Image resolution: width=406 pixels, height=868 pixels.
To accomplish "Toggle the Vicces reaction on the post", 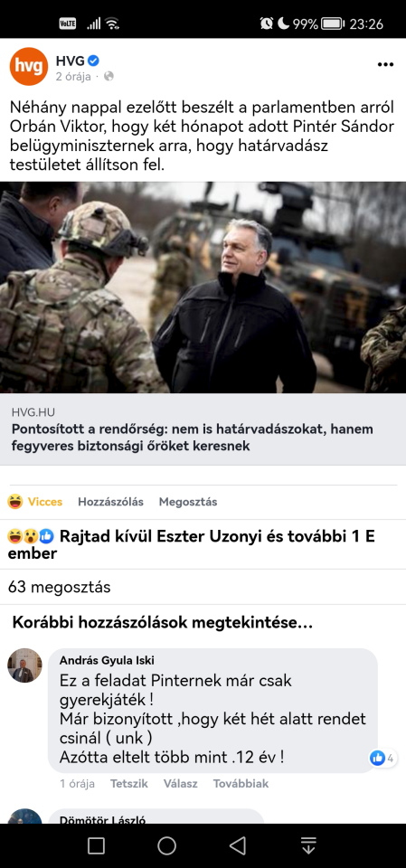I will coord(35,502).
